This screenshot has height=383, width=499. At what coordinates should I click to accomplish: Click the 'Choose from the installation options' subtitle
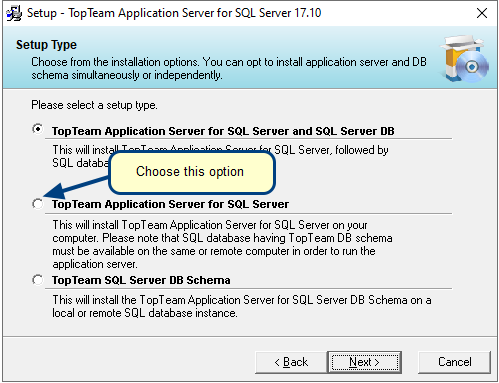pyautogui.click(x=229, y=68)
